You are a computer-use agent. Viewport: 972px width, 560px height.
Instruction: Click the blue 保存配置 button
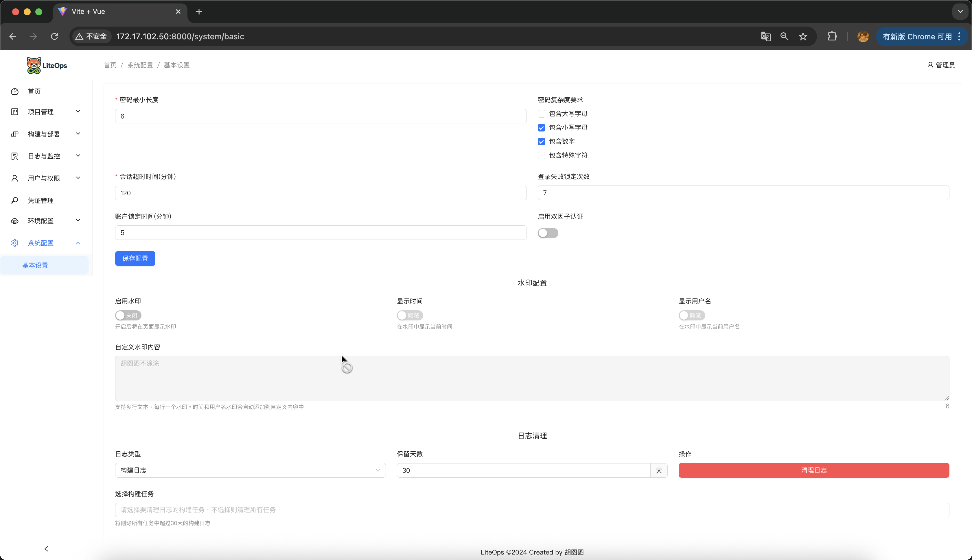pyautogui.click(x=135, y=258)
